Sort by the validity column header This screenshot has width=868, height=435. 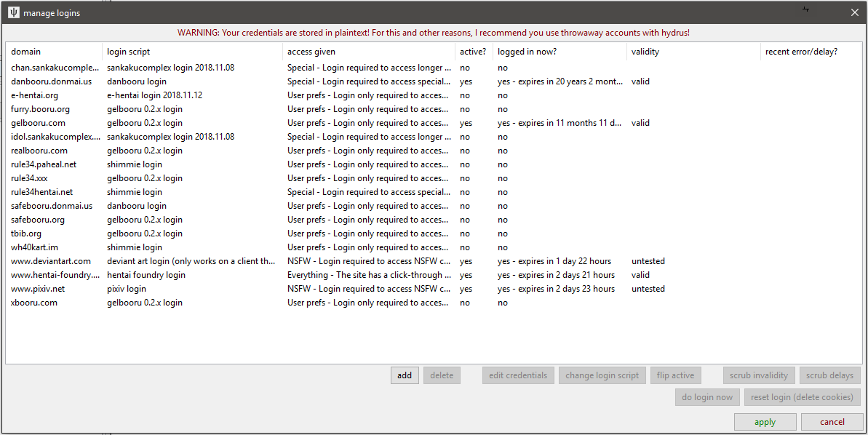coord(693,52)
